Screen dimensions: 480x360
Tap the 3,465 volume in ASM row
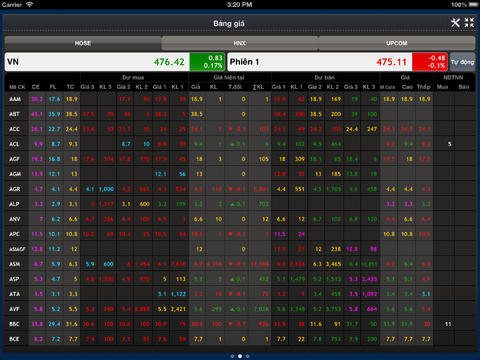point(334,264)
